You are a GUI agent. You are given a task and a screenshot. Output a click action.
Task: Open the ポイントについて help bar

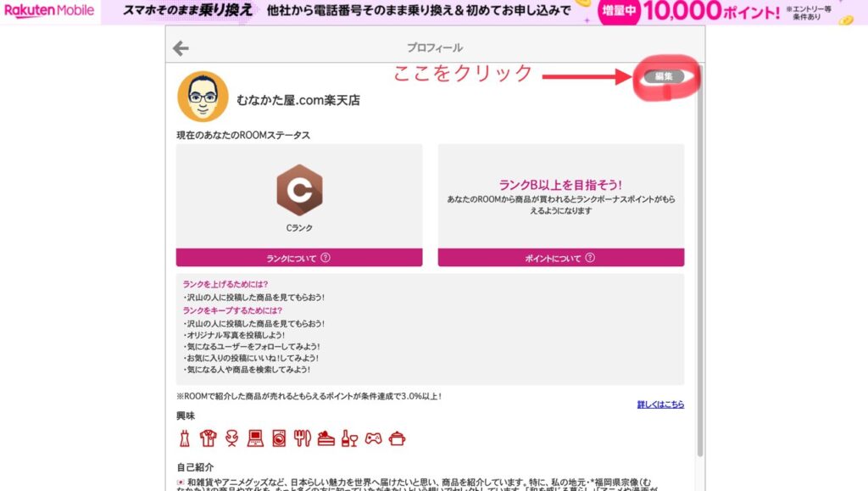click(560, 258)
